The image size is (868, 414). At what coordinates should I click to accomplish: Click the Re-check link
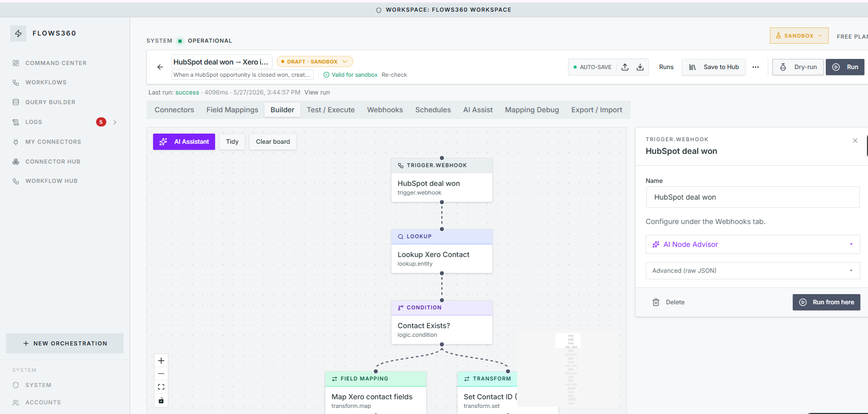point(394,75)
